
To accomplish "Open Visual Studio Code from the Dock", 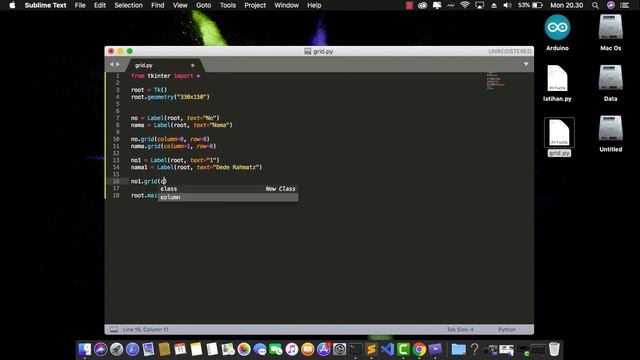I will [387, 350].
